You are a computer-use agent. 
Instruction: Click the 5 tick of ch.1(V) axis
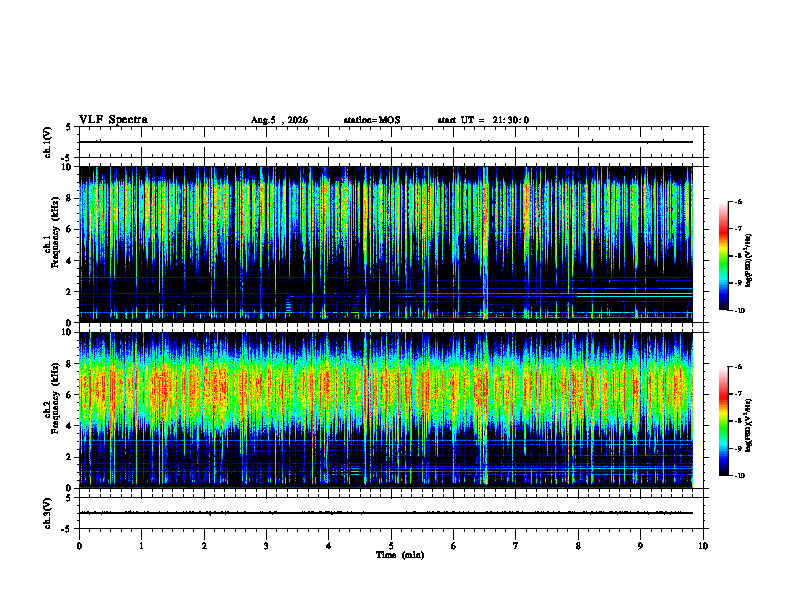tap(69, 127)
